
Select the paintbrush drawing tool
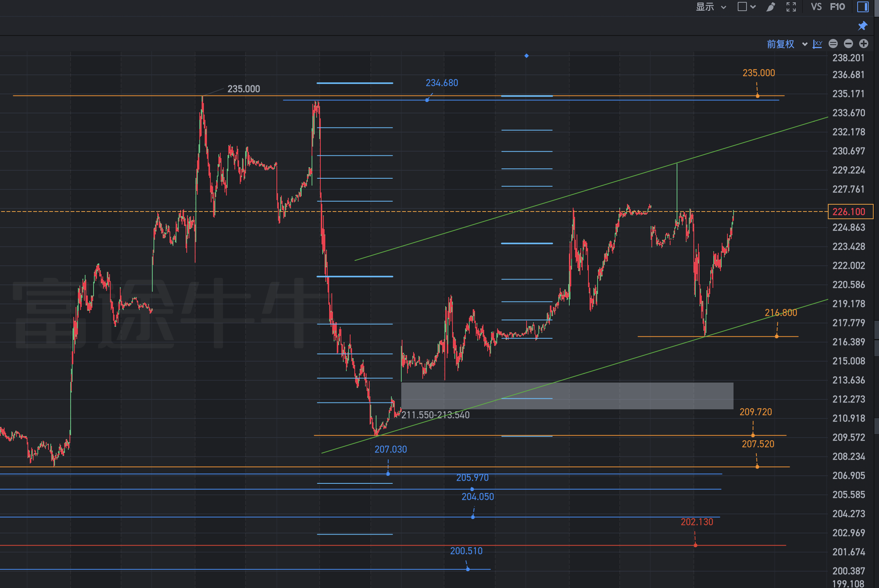coord(771,7)
